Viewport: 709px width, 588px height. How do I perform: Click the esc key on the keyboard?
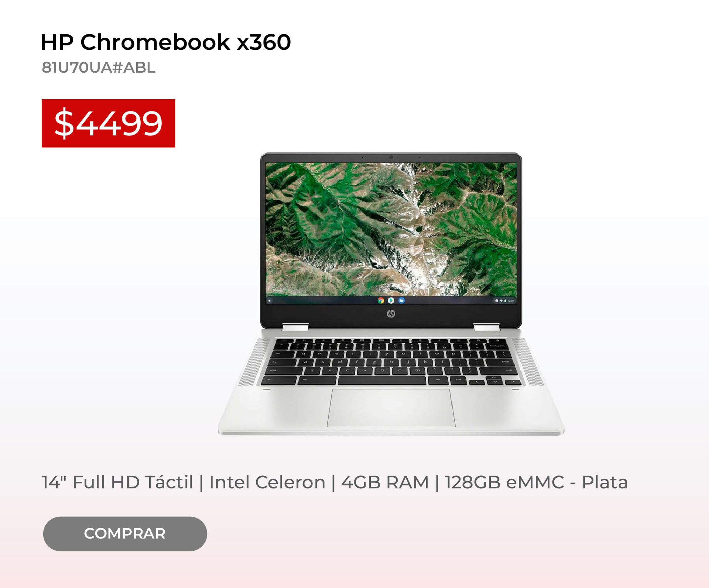[285, 340]
